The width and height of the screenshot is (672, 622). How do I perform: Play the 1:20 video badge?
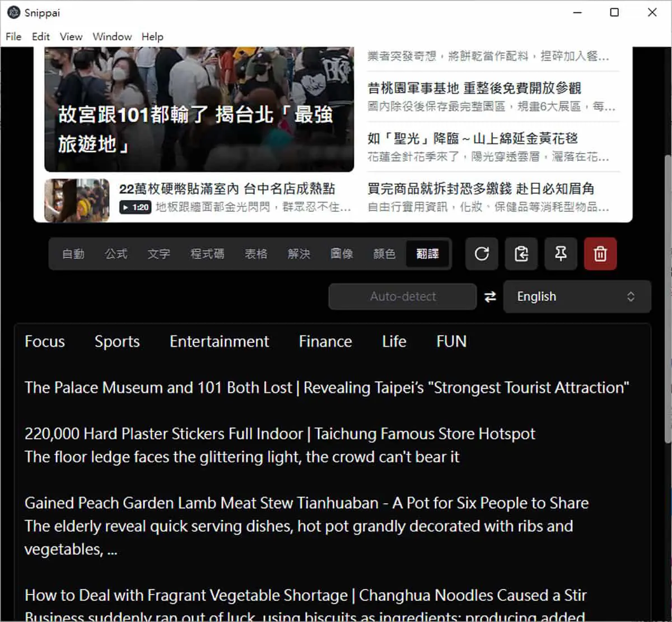coord(135,207)
